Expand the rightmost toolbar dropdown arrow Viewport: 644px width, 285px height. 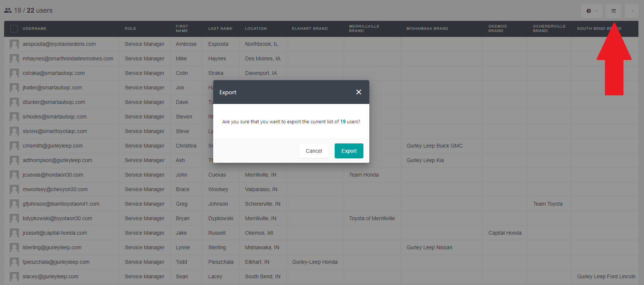[x=632, y=11]
